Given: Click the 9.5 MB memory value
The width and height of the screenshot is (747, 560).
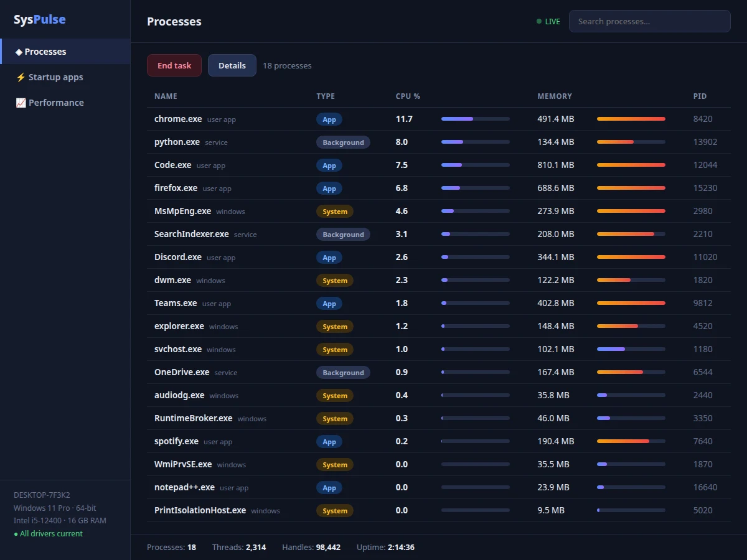Looking at the screenshot, I should tap(551, 510).
